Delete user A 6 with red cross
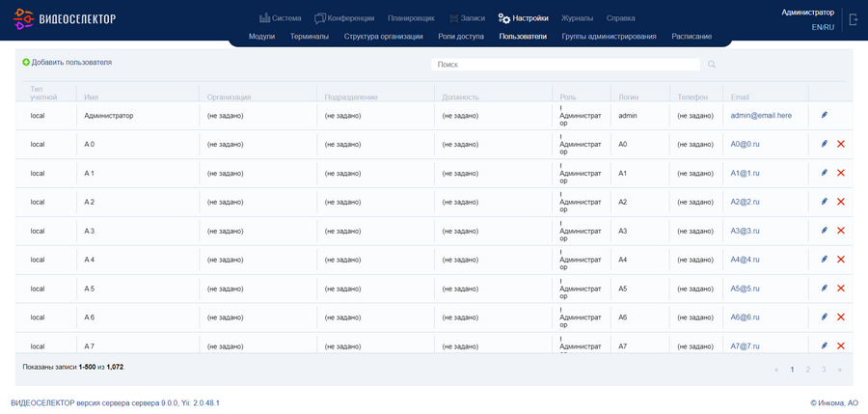 [x=841, y=317]
